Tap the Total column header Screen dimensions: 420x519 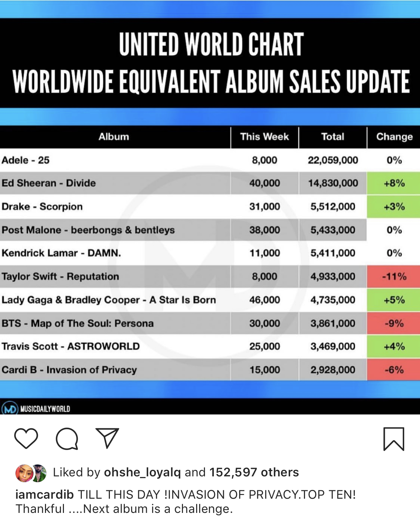[333, 137]
